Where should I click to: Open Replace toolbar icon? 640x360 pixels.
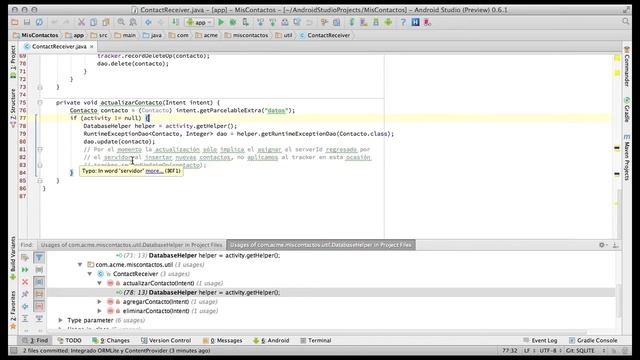click(133, 22)
